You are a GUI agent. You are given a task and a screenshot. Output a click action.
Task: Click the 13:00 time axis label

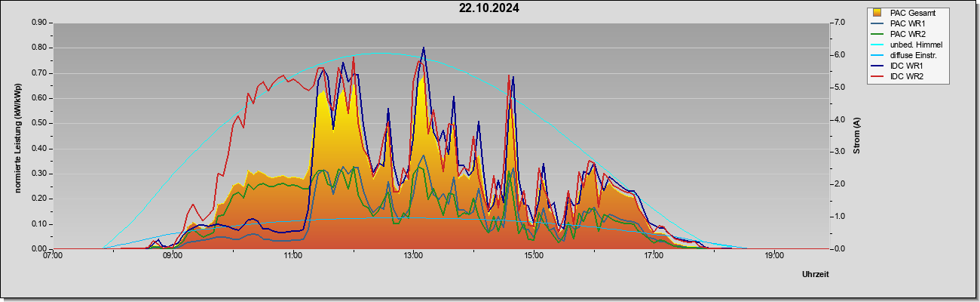click(413, 255)
